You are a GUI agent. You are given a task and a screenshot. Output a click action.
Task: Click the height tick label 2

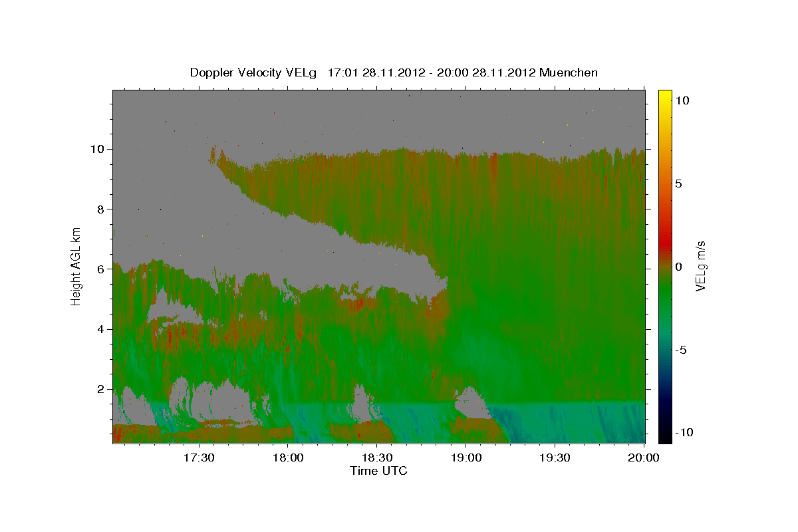point(101,389)
